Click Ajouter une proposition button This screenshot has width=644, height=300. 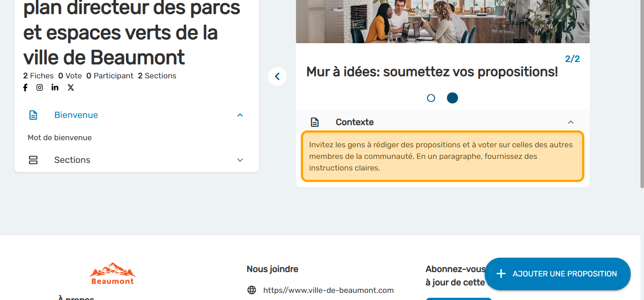557,274
